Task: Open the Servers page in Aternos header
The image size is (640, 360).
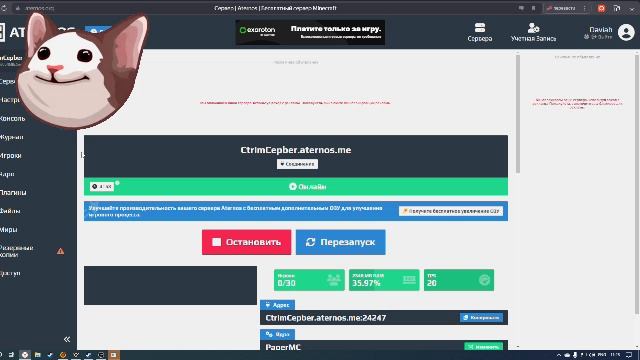Action: pyautogui.click(x=480, y=33)
